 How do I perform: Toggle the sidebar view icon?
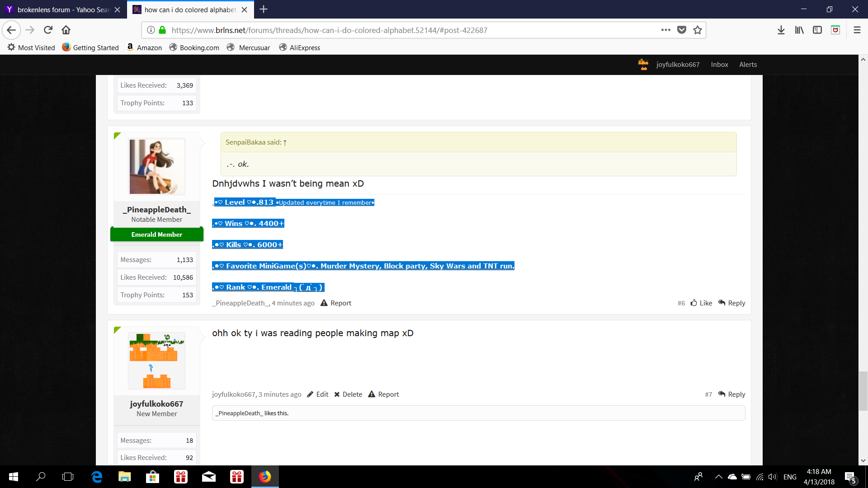tap(817, 30)
